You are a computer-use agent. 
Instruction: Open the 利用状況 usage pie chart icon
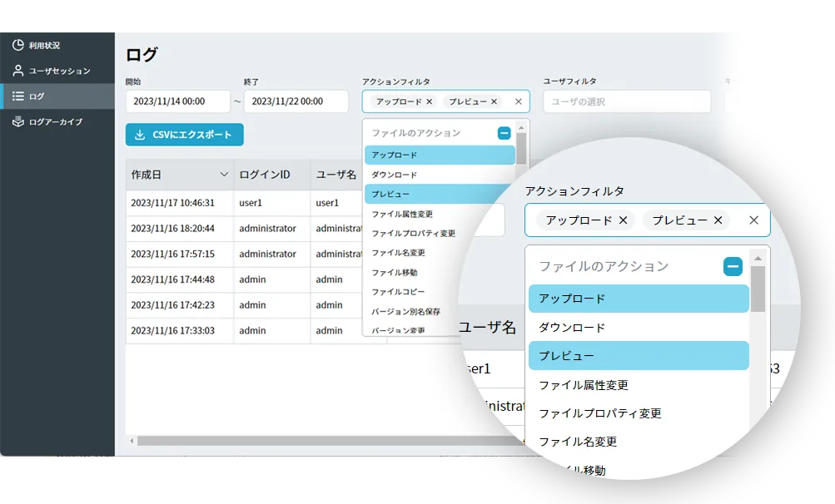17,45
